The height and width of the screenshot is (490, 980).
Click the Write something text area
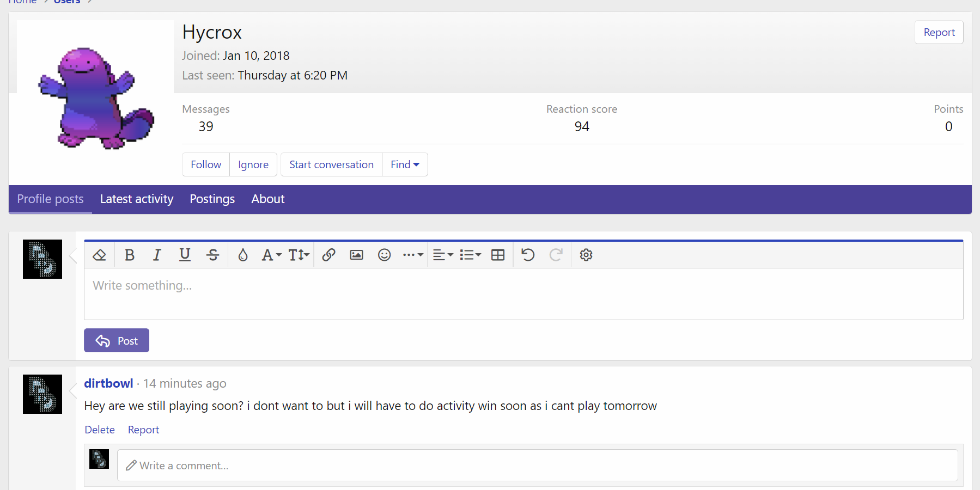[x=524, y=294]
